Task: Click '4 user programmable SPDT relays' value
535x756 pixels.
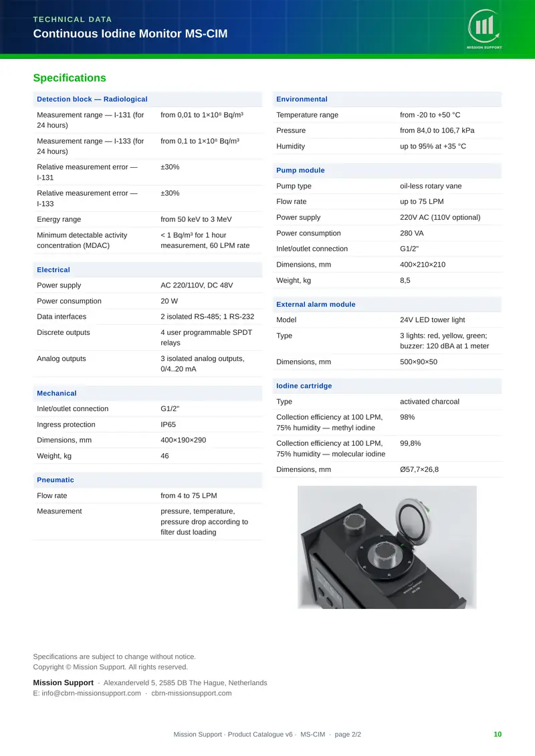Action: click(x=207, y=338)
